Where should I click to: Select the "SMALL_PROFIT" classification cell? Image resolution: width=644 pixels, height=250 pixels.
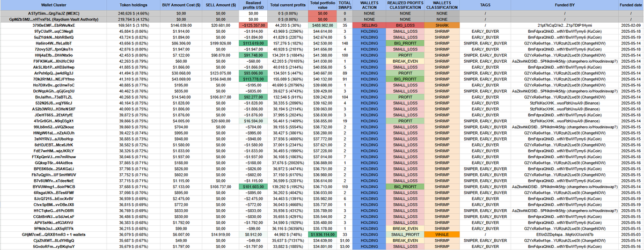406,234
